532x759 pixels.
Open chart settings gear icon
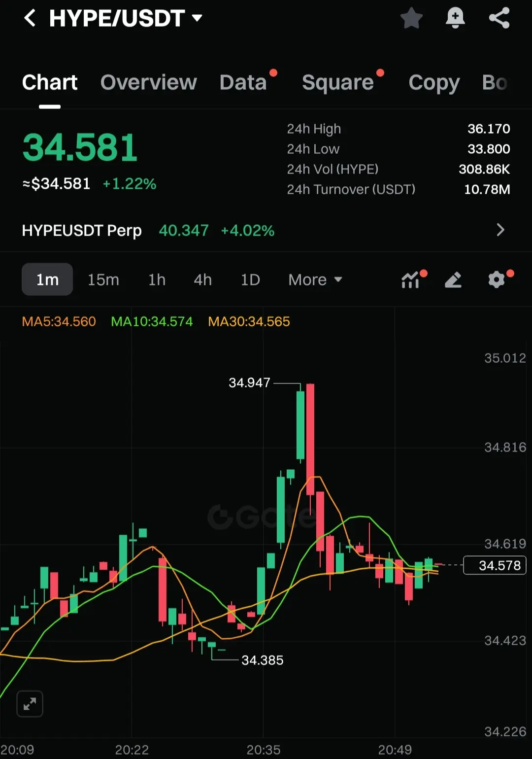pos(497,280)
